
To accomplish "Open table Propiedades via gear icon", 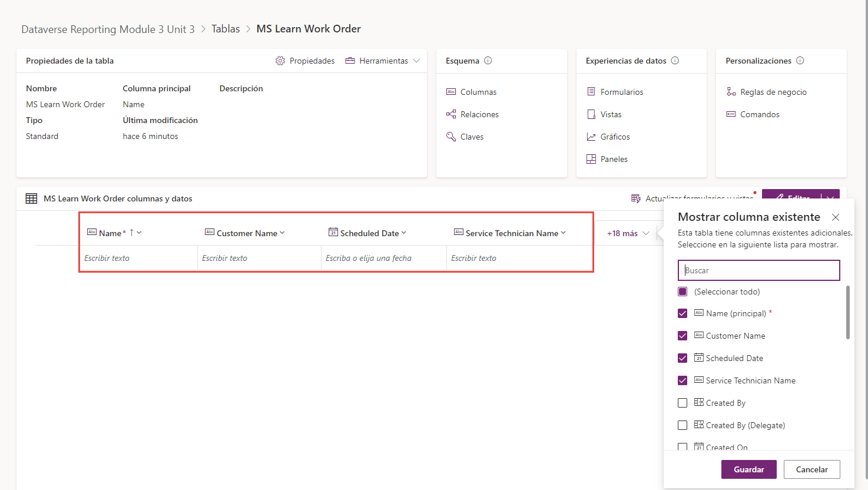I will [280, 61].
